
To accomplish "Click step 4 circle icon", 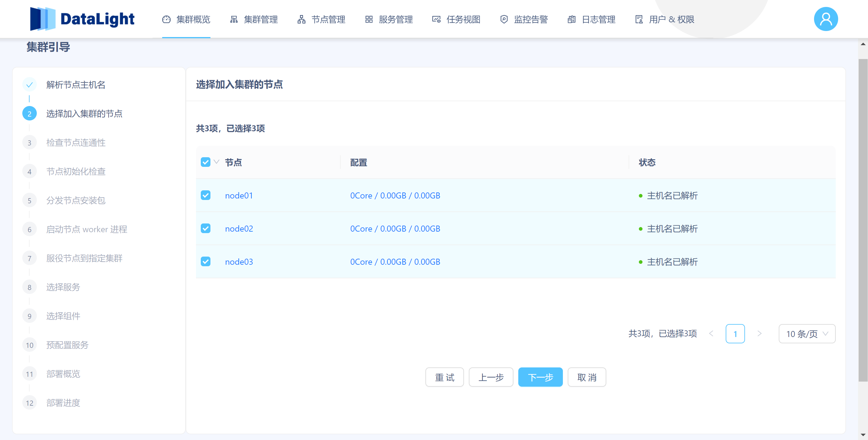I will click(29, 171).
